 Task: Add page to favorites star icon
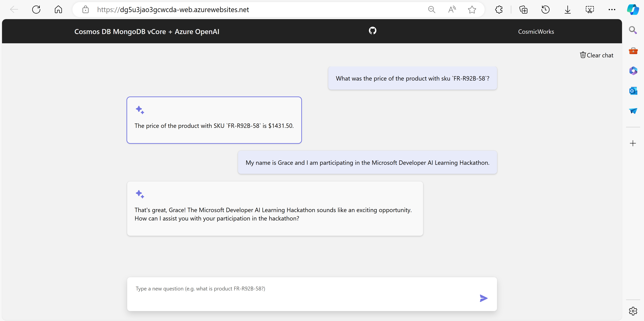point(472,10)
